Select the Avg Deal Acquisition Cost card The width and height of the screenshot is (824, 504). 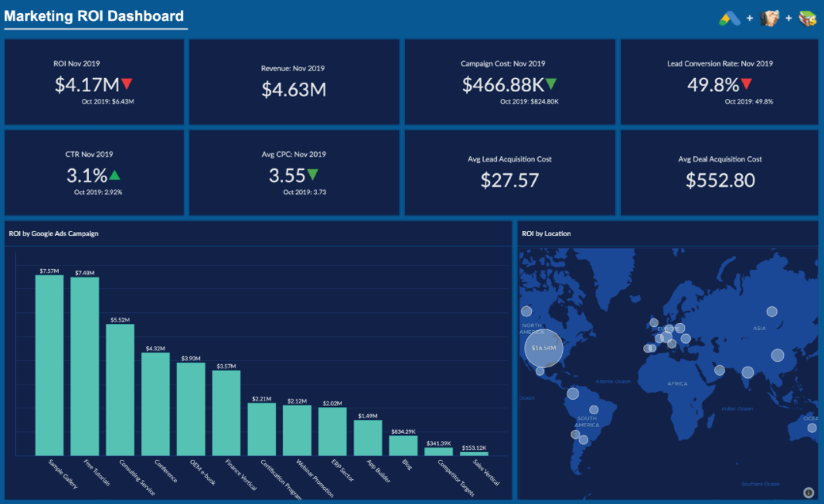[x=720, y=172]
